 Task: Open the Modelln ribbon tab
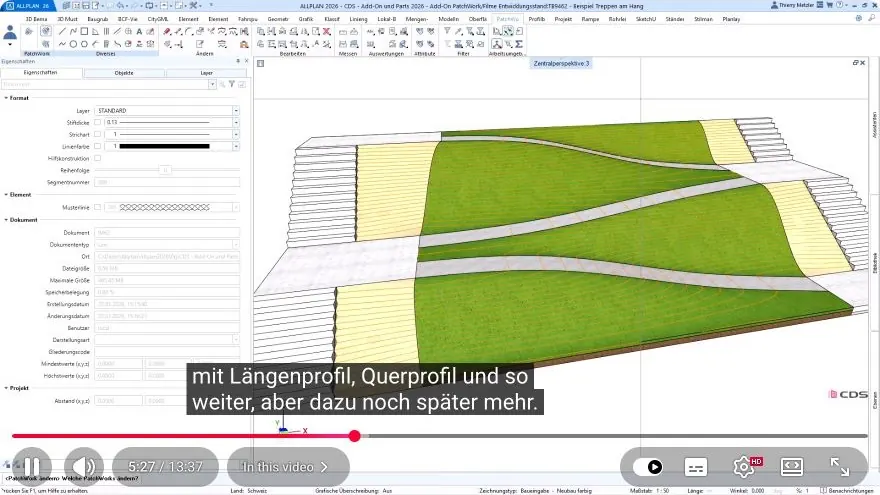pos(448,19)
